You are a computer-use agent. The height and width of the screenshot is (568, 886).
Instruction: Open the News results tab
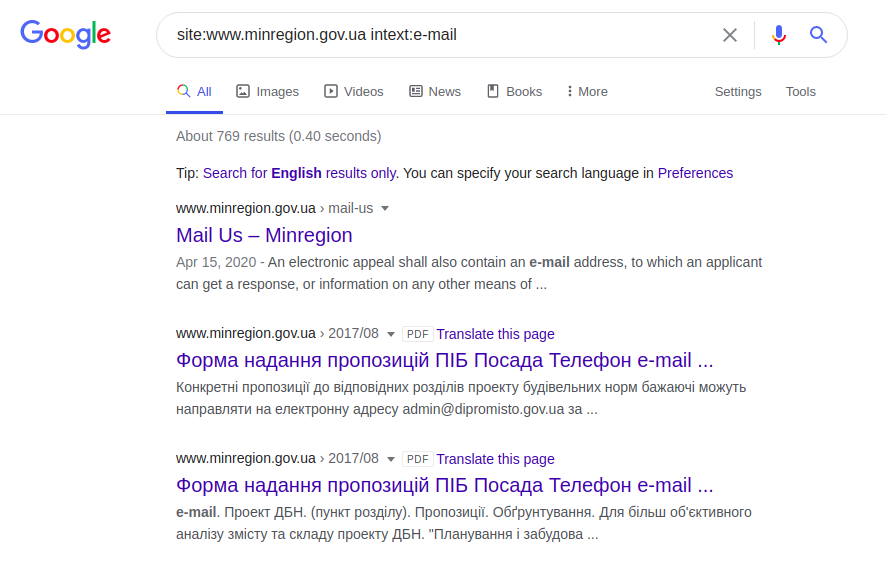pyautogui.click(x=435, y=91)
